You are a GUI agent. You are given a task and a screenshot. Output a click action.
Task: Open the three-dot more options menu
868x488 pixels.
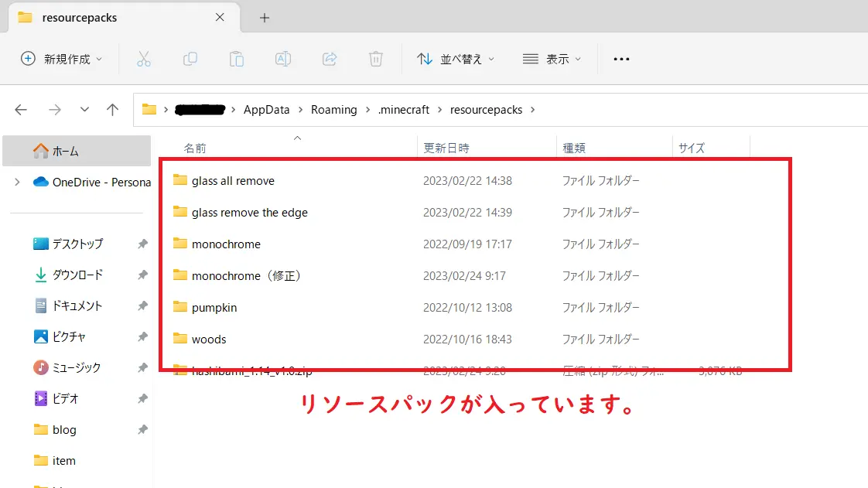point(621,59)
